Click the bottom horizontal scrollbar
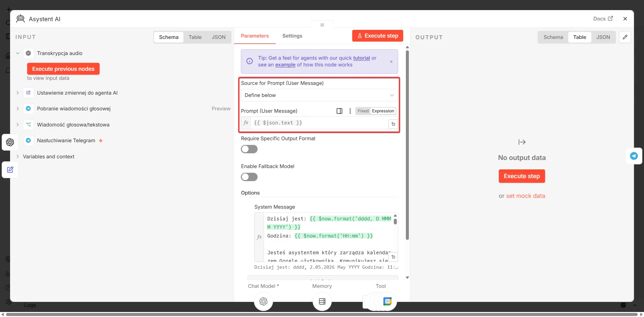The height and width of the screenshot is (317, 644). point(322,314)
